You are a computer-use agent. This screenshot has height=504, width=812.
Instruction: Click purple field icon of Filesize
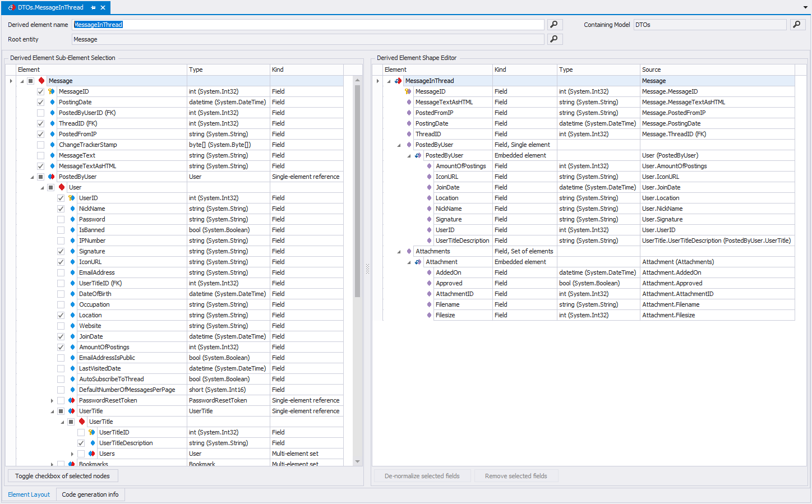pos(429,315)
